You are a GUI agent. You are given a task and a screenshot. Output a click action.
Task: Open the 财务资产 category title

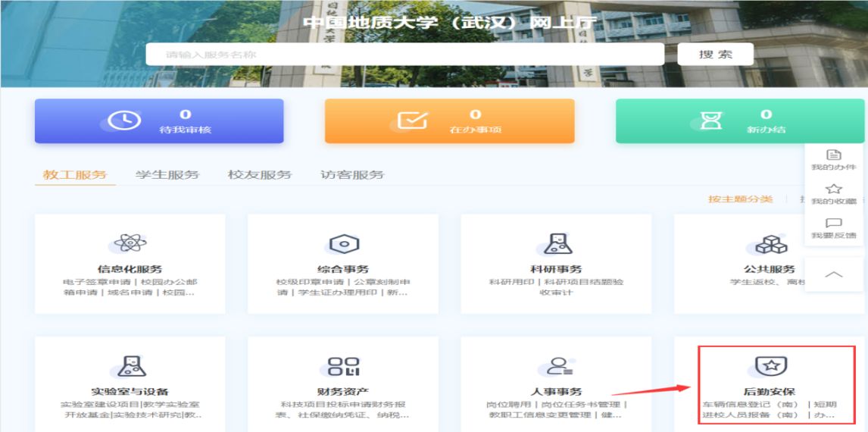tap(343, 392)
